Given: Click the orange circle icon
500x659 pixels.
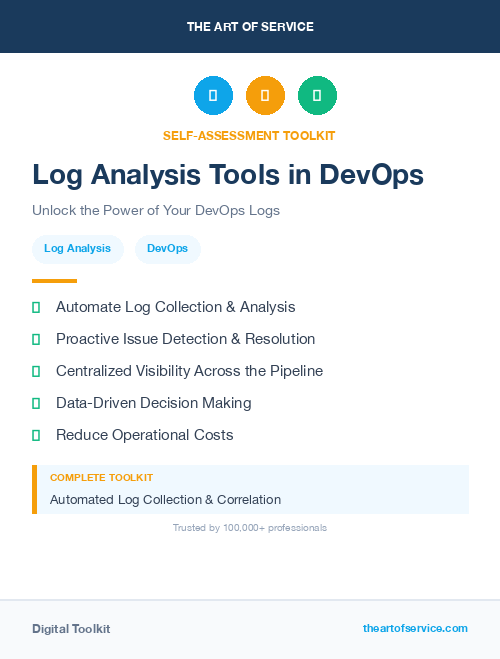Looking at the screenshot, I should pyautogui.click(x=265, y=95).
